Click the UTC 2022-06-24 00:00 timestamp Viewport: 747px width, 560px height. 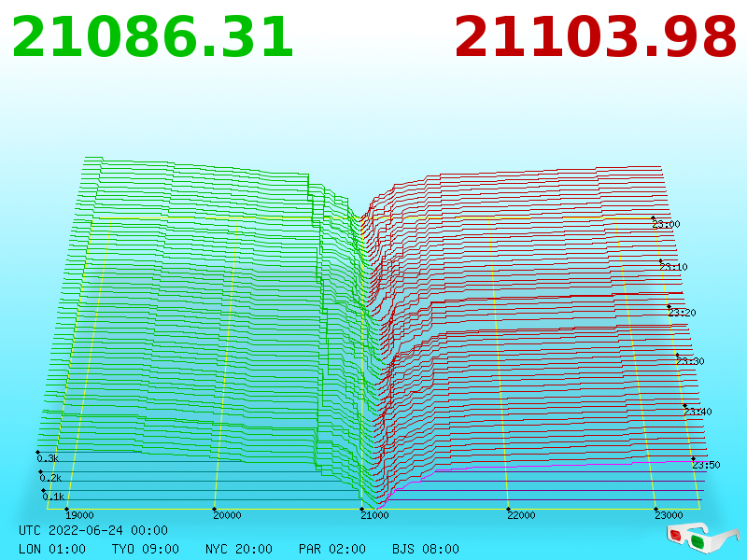93,530
